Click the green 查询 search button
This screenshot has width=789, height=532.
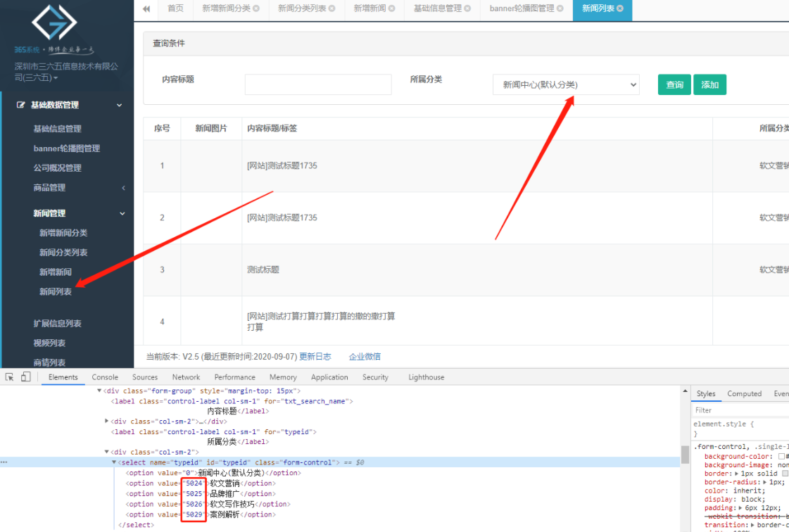(x=674, y=85)
